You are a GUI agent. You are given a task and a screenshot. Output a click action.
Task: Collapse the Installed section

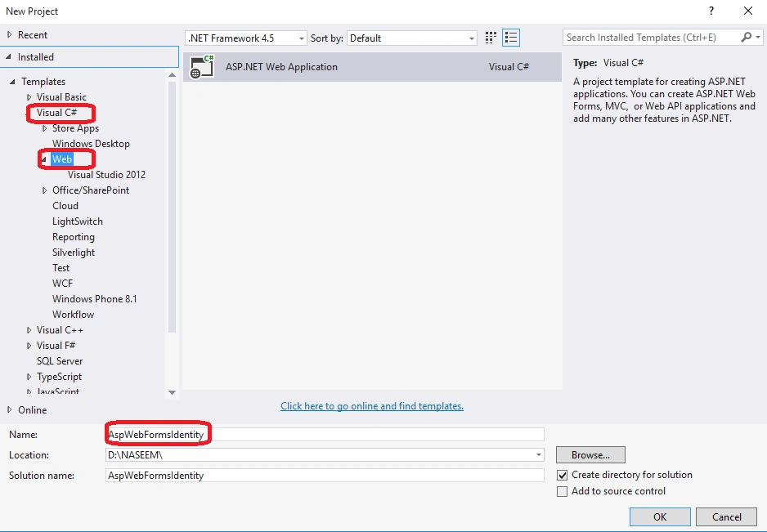pyautogui.click(x=8, y=56)
